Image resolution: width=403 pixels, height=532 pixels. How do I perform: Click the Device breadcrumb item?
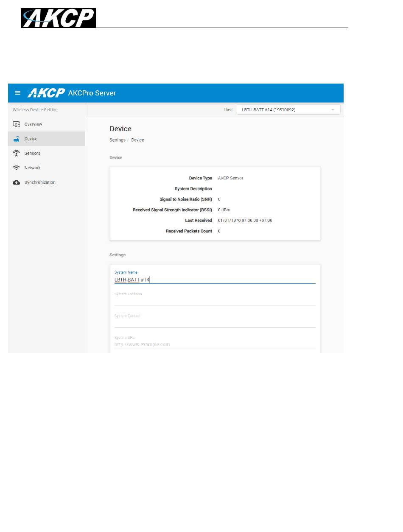coord(137,140)
